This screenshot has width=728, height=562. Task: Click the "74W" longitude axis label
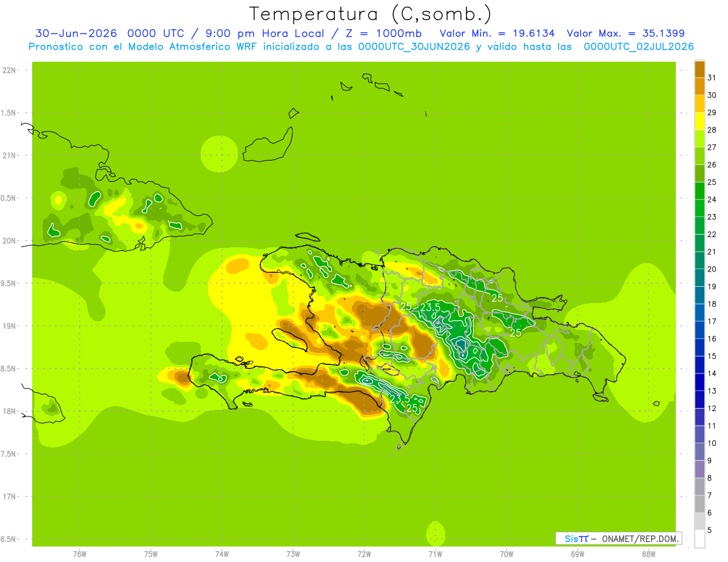(x=222, y=554)
